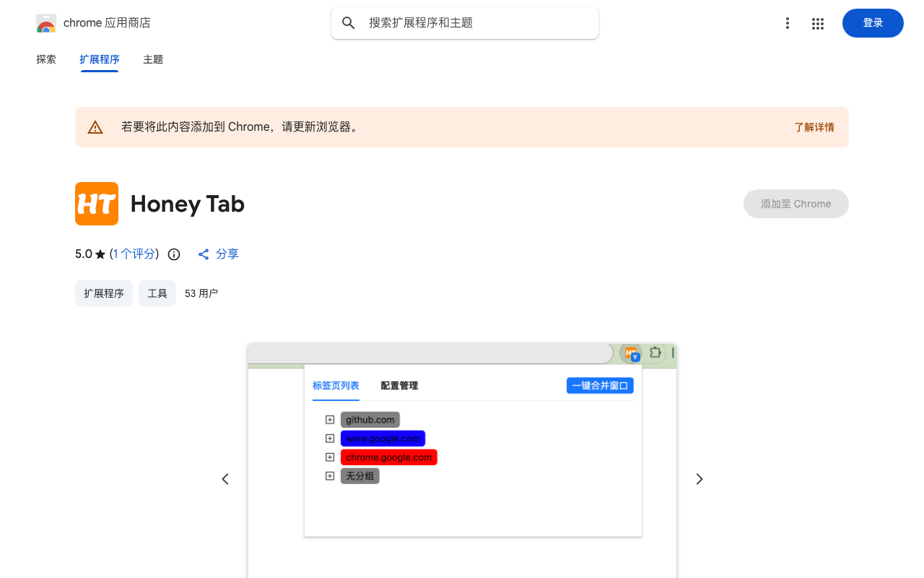Select 标签页列表 tab in screenshot

point(336,386)
